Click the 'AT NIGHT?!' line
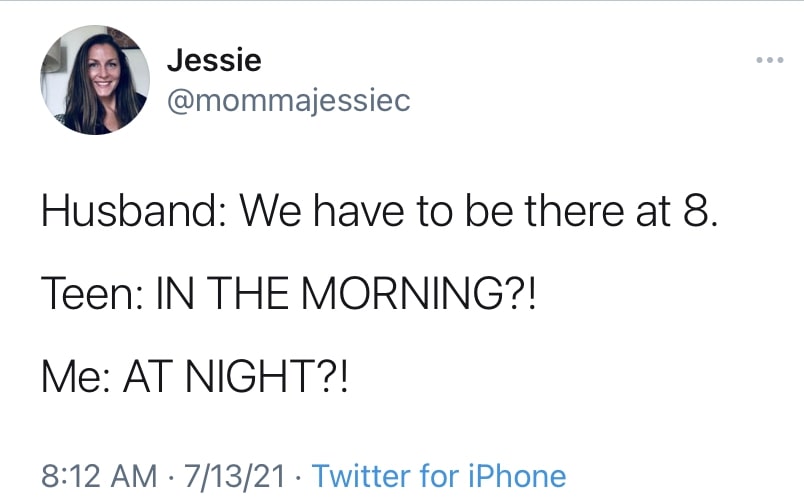 coord(195,380)
